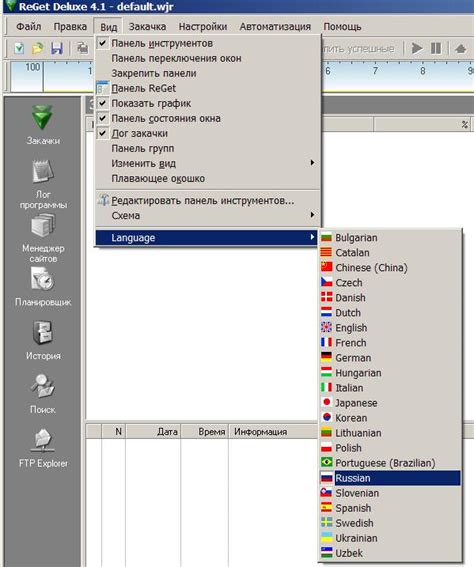Pause downloads with the pause button
The width and height of the screenshot is (474, 567).
click(x=436, y=48)
